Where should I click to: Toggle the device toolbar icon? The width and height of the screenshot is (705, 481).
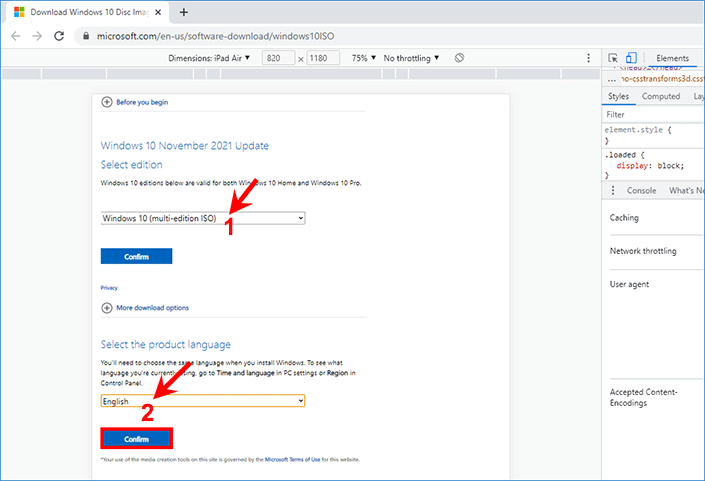(x=631, y=58)
